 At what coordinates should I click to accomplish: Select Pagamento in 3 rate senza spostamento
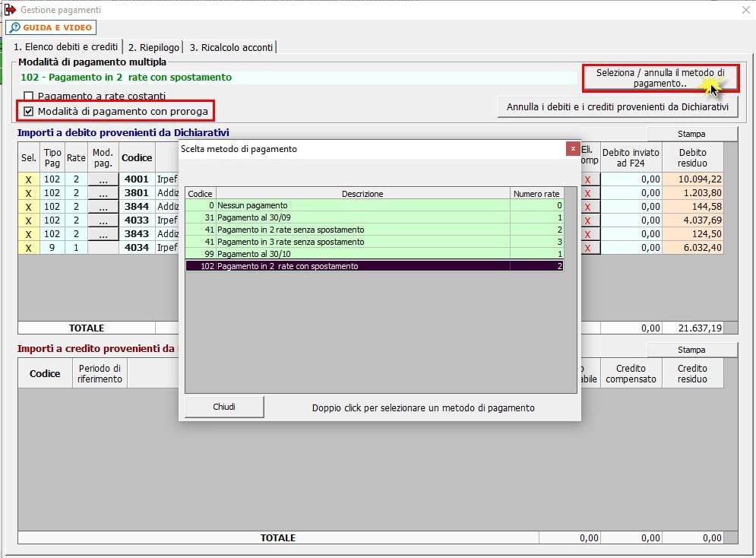pyautogui.click(x=374, y=242)
